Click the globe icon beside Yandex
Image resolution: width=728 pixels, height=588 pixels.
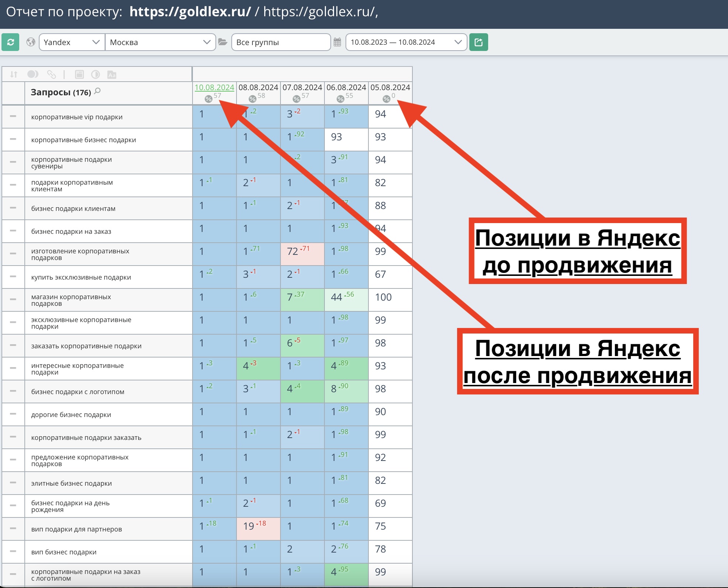point(31,42)
